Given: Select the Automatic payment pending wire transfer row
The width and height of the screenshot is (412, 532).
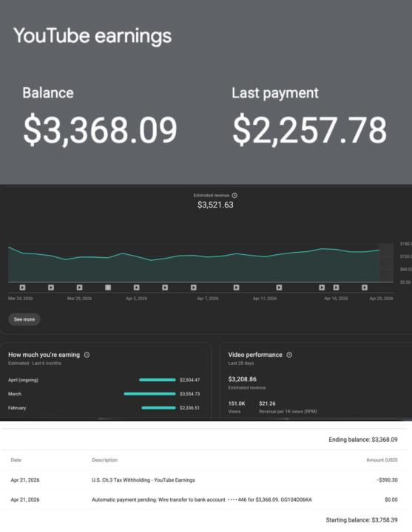Looking at the screenshot, I should pyautogui.click(x=204, y=499).
